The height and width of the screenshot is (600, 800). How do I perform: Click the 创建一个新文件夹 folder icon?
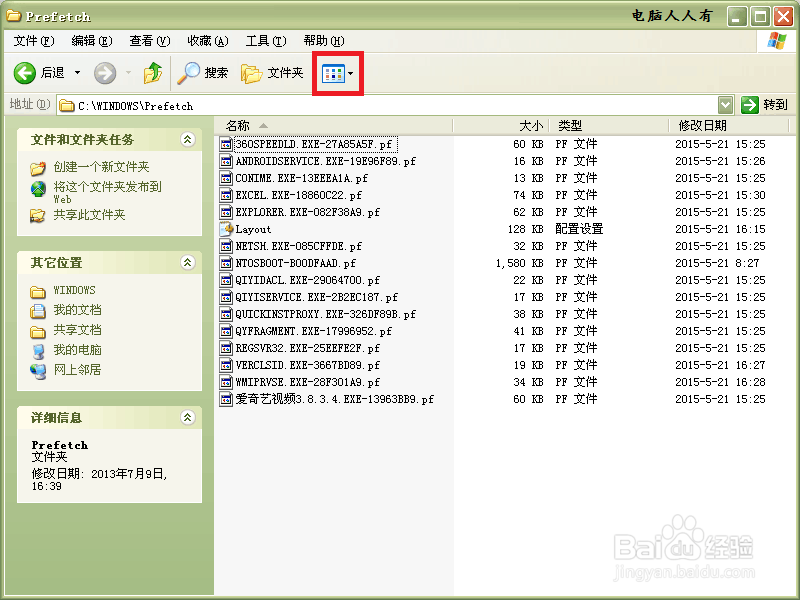[x=38, y=168]
